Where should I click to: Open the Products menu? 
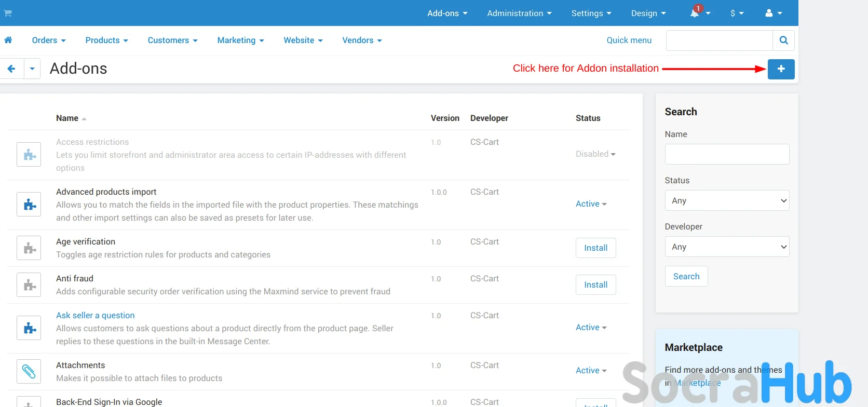click(x=106, y=40)
